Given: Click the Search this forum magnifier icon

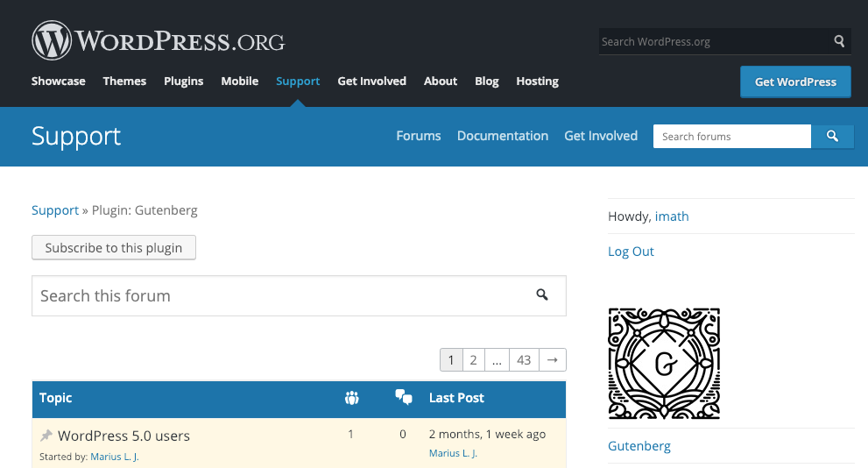Looking at the screenshot, I should [542, 295].
